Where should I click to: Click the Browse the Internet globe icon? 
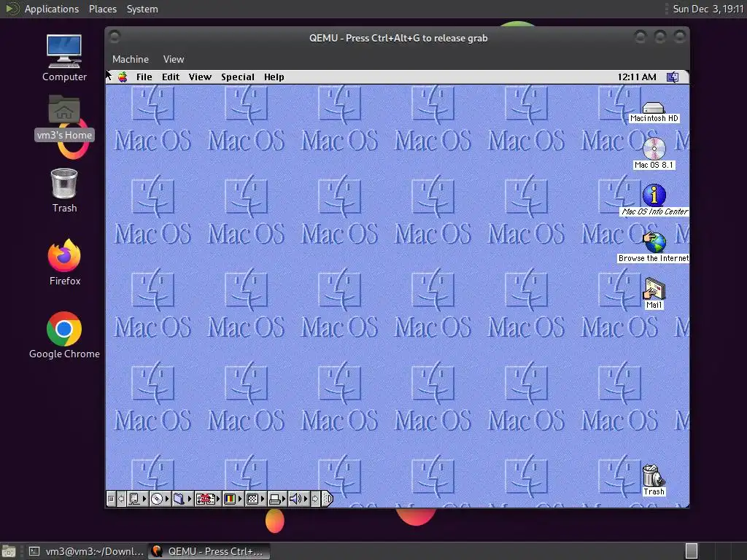654,242
